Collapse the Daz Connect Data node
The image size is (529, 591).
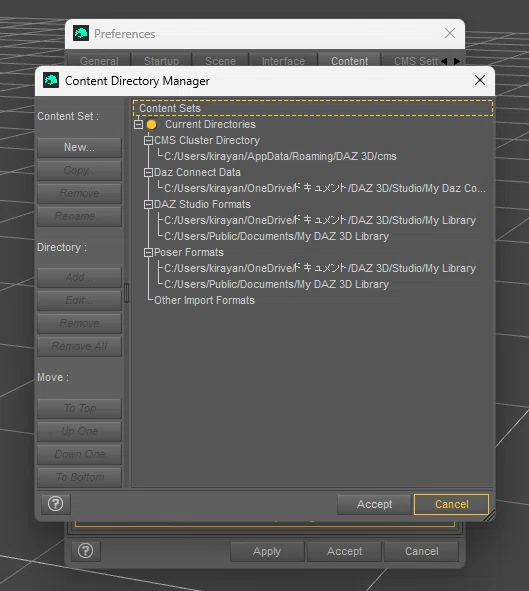coord(148,172)
